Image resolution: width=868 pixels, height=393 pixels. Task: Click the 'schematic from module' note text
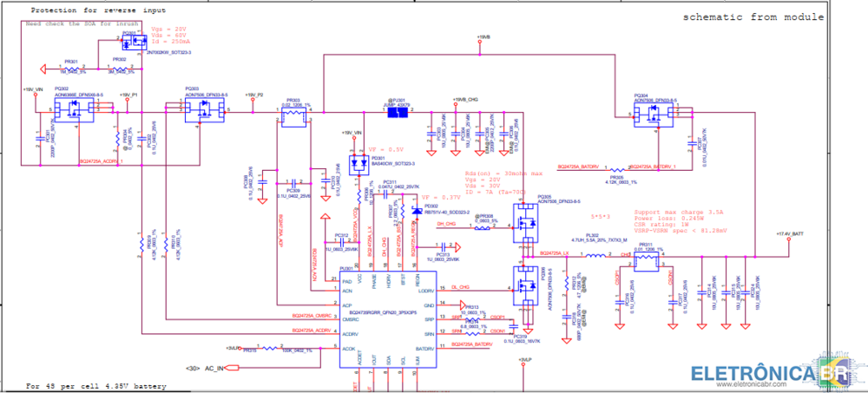coord(752,16)
